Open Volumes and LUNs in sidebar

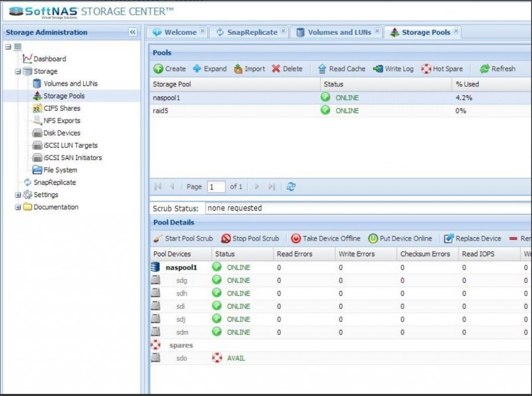(x=65, y=84)
